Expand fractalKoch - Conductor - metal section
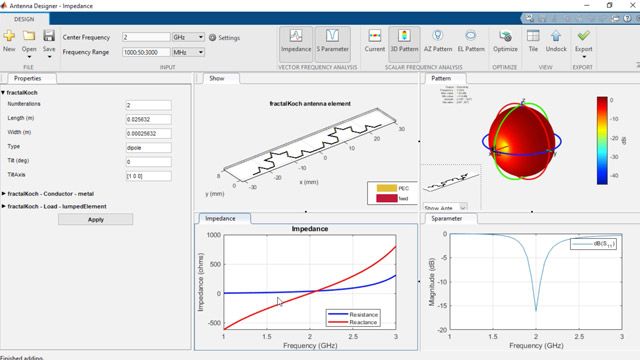Screen dimensions: 640x360 coord(4,193)
